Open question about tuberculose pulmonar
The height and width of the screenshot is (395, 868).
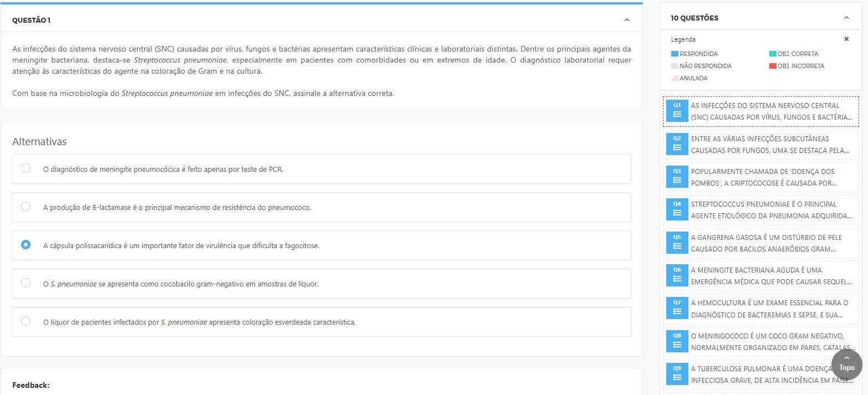click(x=759, y=374)
